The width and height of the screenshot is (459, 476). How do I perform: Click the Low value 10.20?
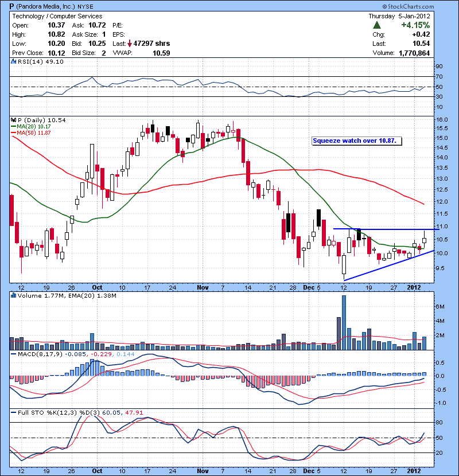(56, 44)
